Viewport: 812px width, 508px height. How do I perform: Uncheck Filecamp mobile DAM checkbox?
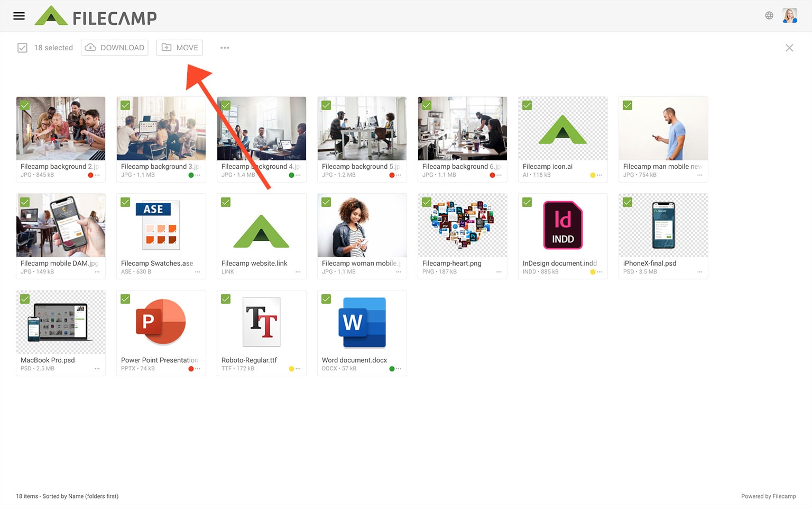25,202
